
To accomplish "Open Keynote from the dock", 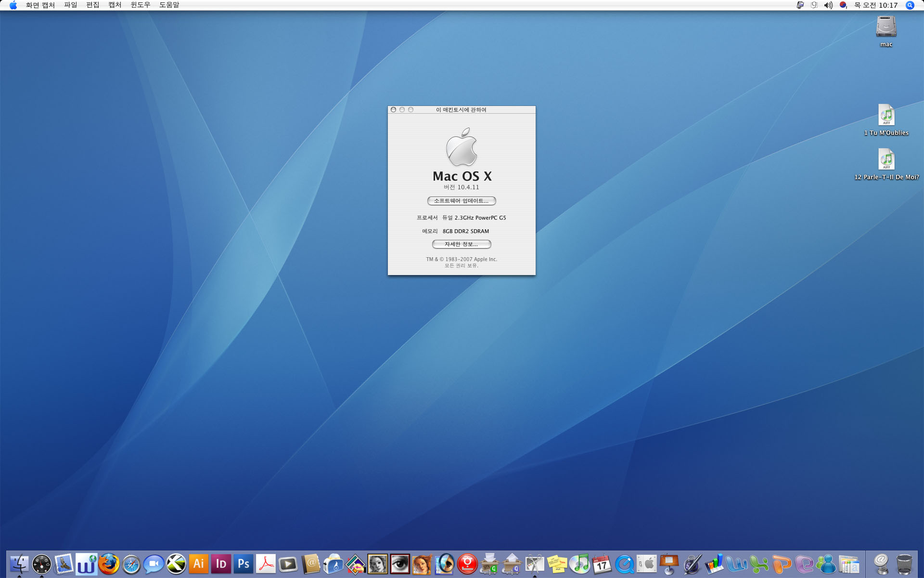I will [669, 564].
